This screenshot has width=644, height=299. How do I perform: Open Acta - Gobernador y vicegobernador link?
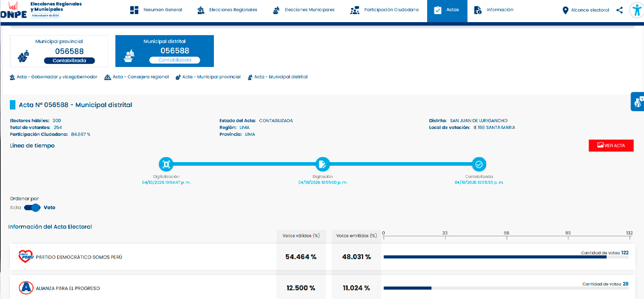(x=57, y=77)
